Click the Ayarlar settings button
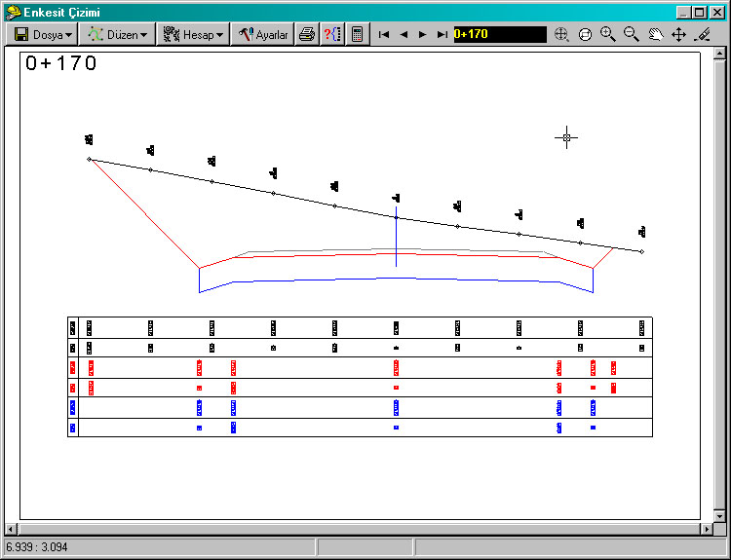731x560 pixels. (263, 34)
